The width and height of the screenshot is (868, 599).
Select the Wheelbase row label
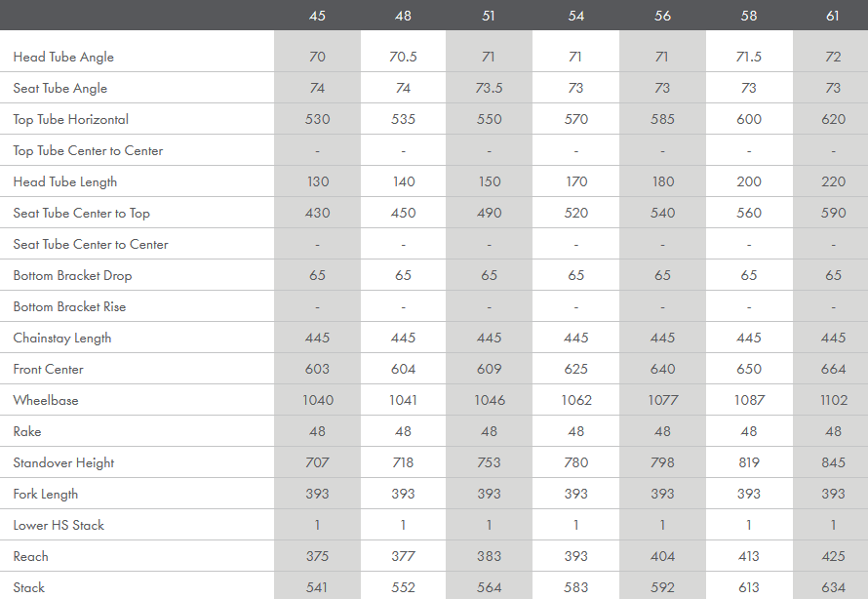(x=46, y=401)
